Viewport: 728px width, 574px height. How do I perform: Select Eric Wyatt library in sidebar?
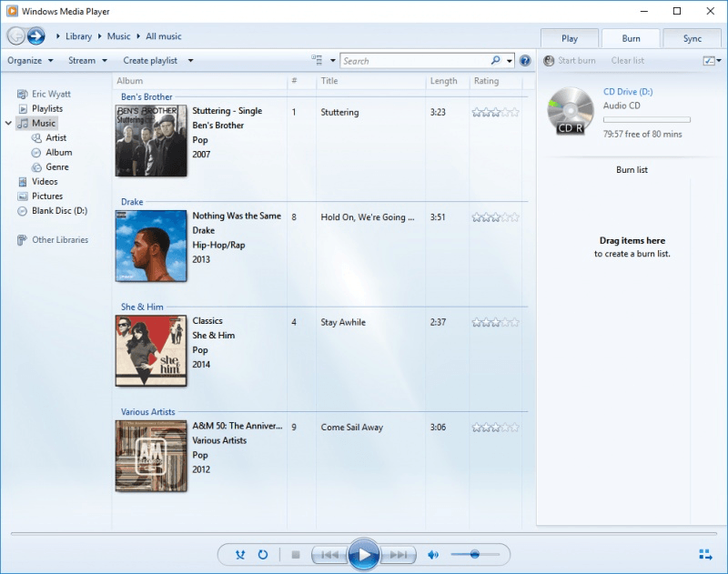tap(44, 95)
